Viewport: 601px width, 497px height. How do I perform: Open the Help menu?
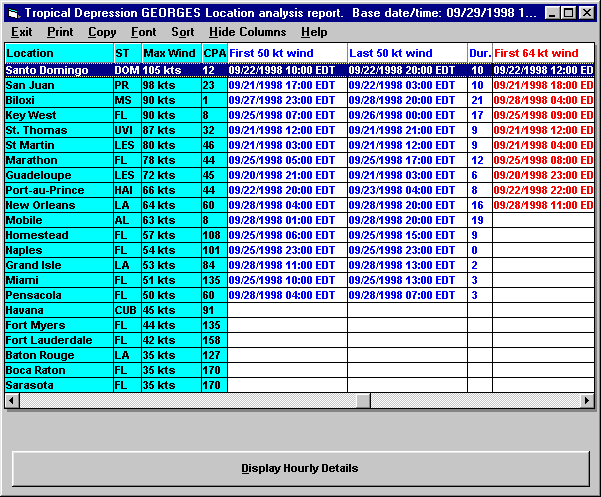[x=314, y=32]
